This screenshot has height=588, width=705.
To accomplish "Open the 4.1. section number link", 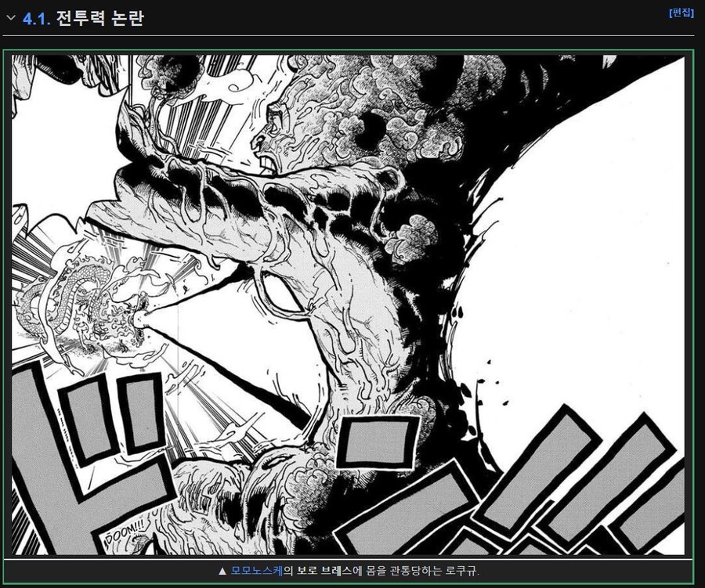I will click(36, 19).
